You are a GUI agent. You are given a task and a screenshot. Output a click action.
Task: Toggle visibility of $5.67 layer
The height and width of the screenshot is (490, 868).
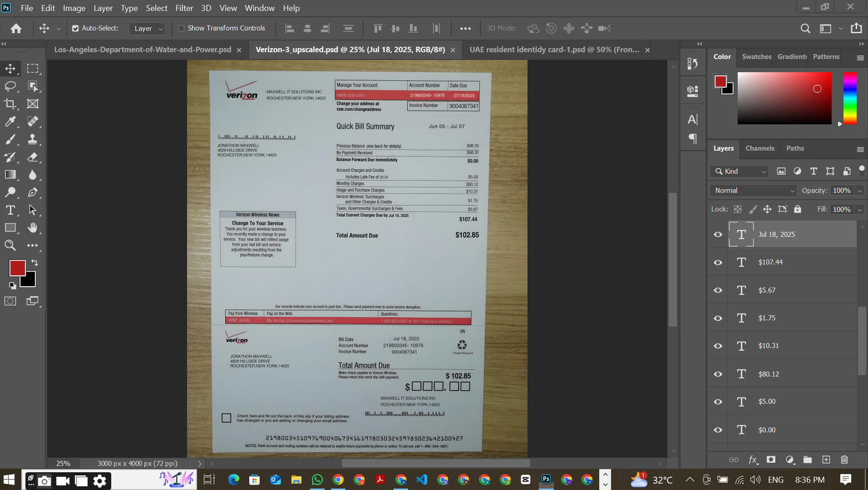(x=718, y=291)
